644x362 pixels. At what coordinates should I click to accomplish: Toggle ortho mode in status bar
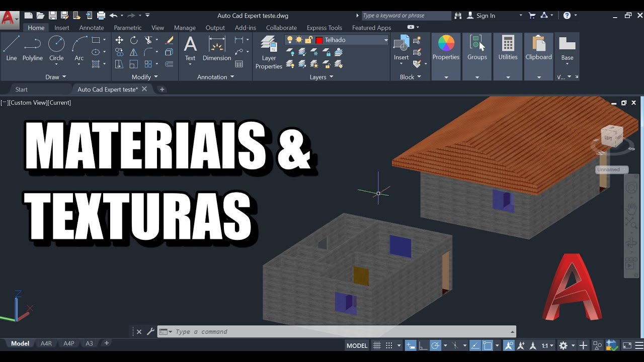click(x=423, y=346)
